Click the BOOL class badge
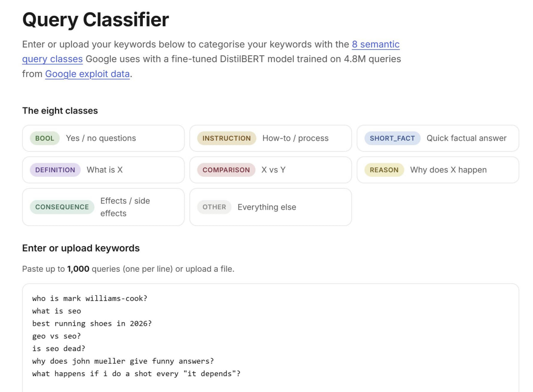Image resolution: width=533 pixels, height=392 pixels. pos(45,138)
